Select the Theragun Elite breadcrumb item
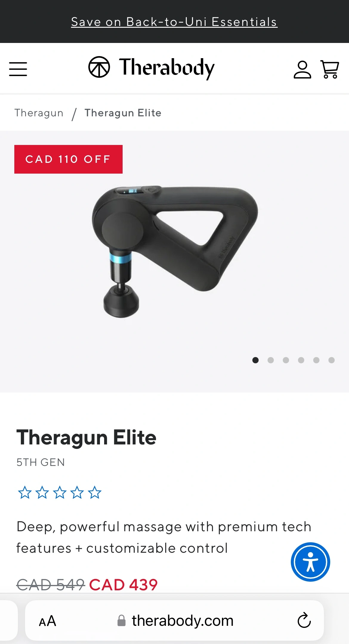This screenshot has height=644, width=349. click(123, 113)
